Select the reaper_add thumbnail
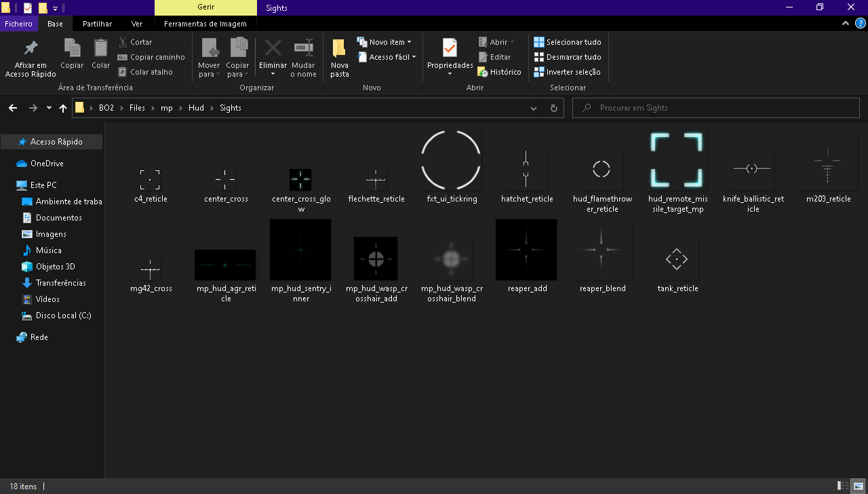 pos(527,250)
